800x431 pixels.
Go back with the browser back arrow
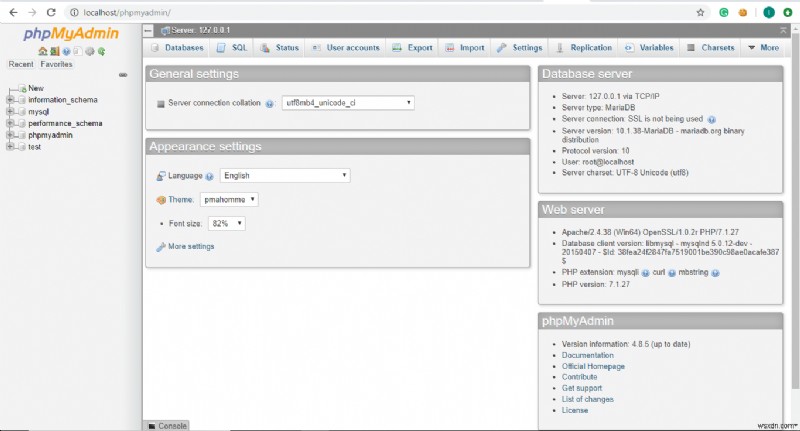(13, 12)
